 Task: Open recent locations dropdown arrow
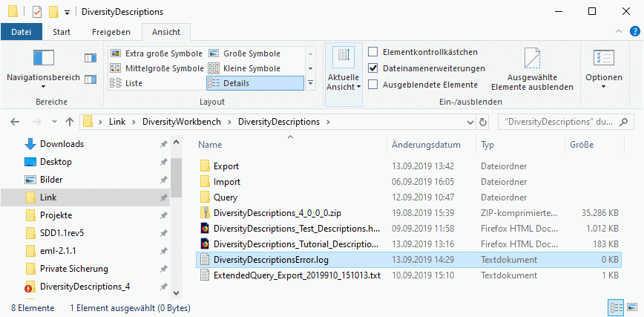(55, 122)
